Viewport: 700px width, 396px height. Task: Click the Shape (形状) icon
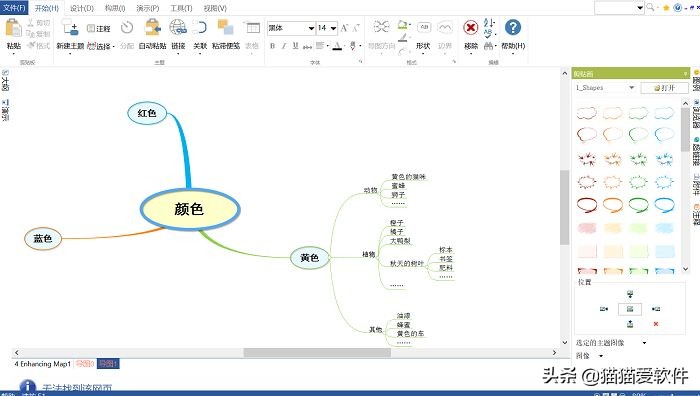[424, 27]
